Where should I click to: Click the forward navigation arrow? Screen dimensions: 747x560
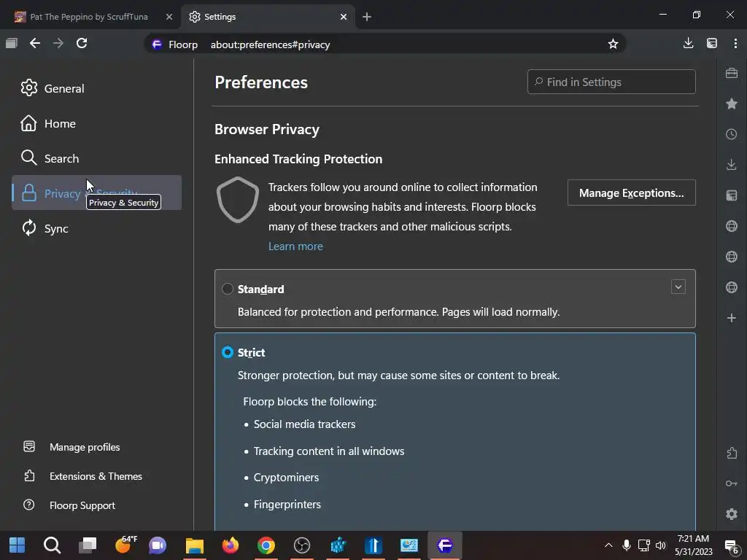[58, 43]
